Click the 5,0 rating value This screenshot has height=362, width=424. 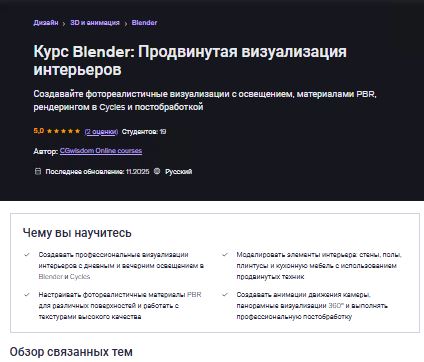(39, 131)
